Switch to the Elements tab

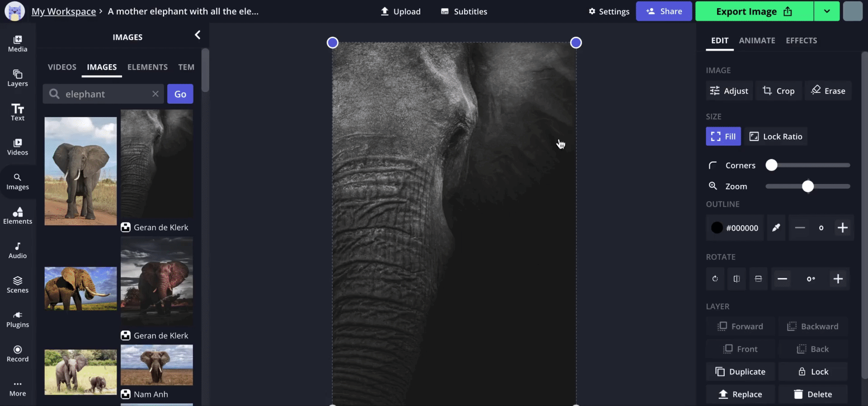(147, 67)
